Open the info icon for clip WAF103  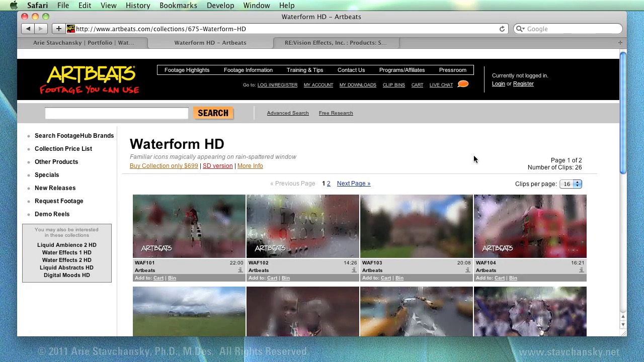click(x=467, y=270)
